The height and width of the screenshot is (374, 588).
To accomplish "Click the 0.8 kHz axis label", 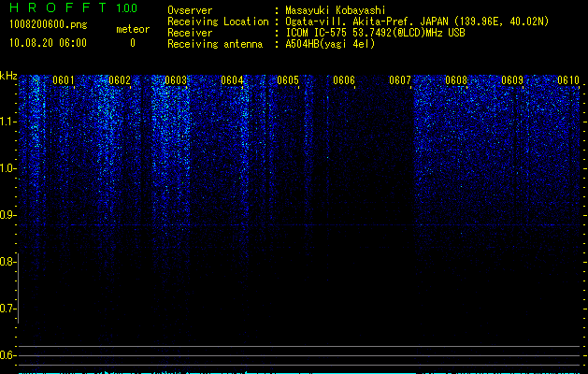I will click(7, 262).
